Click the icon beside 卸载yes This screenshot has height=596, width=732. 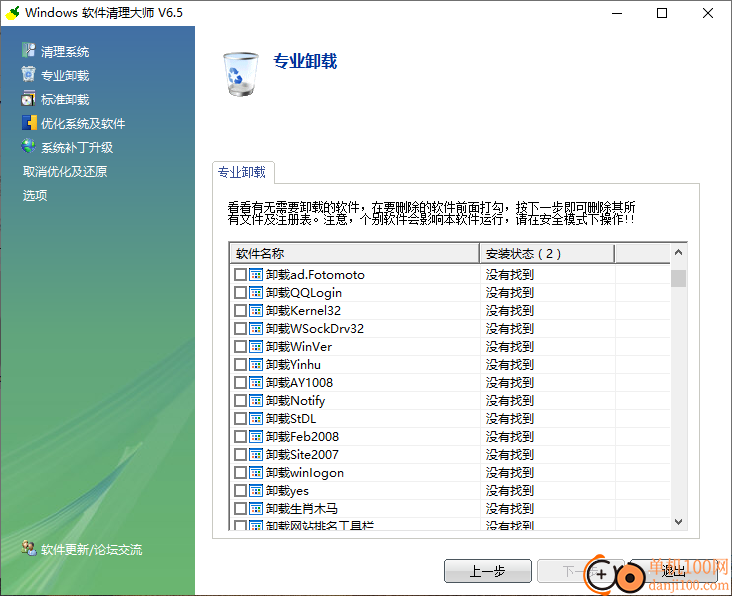coord(256,491)
